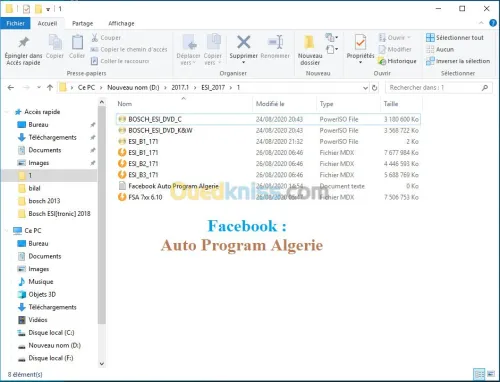500x382 pixels.
Task: Sort by the Modifié le column header
Action: 284,104
